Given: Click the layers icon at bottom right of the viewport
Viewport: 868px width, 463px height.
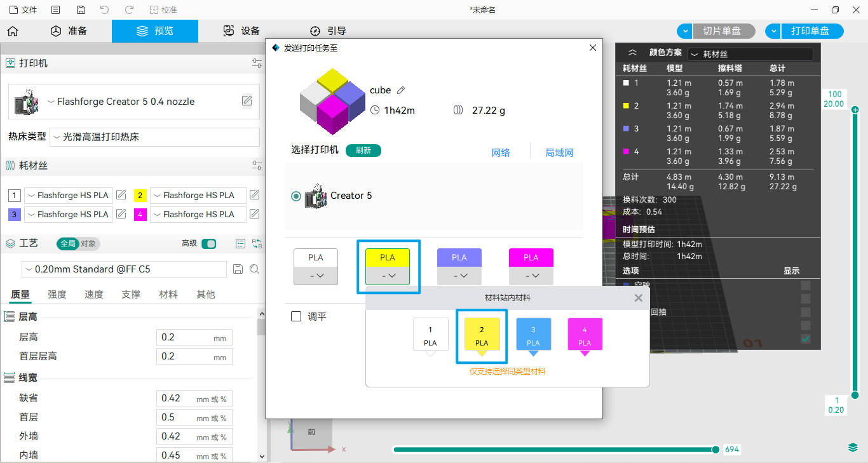Looking at the screenshot, I should [x=853, y=448].
